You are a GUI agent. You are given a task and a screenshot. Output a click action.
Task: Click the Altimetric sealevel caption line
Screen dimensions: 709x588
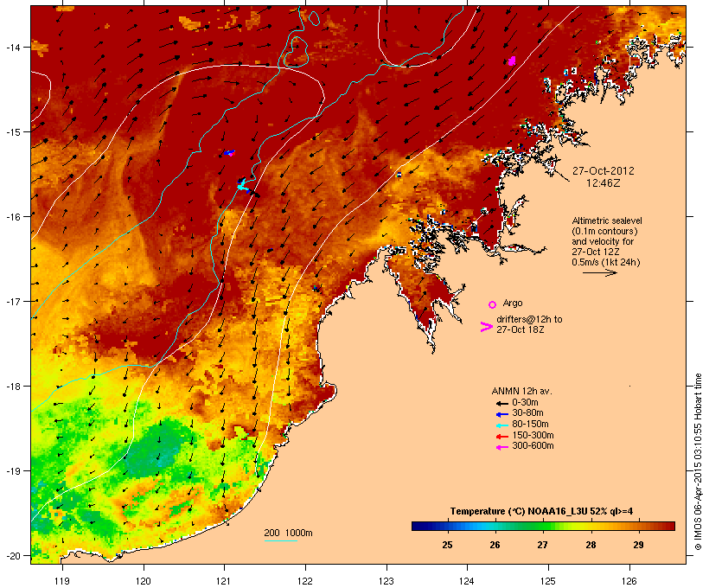[x=607, y=220]
